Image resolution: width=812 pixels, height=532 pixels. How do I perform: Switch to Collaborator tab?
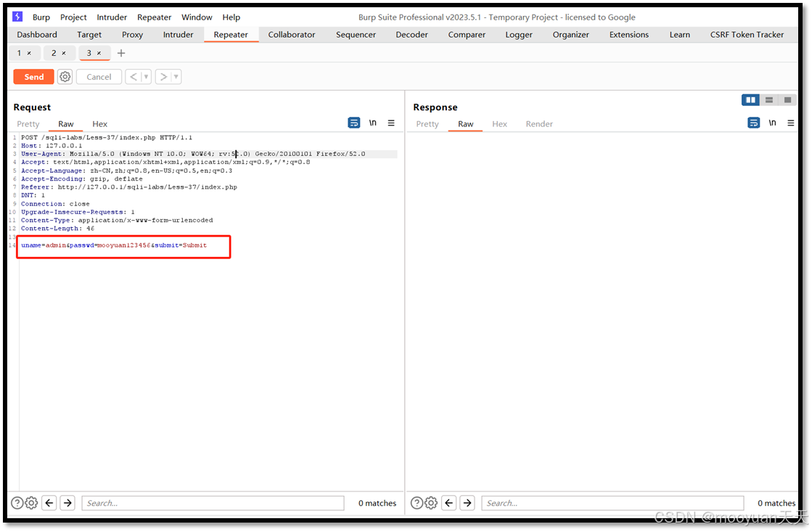[x=292, y=35]
